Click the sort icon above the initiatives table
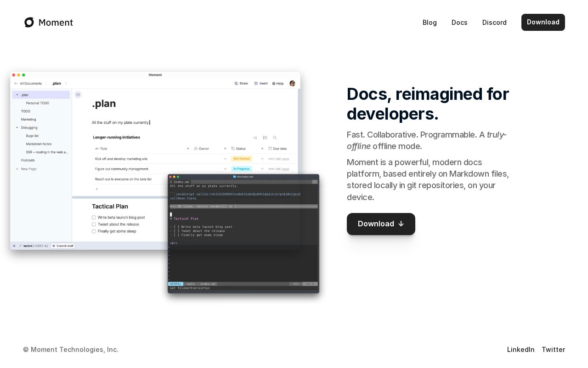 255,138
